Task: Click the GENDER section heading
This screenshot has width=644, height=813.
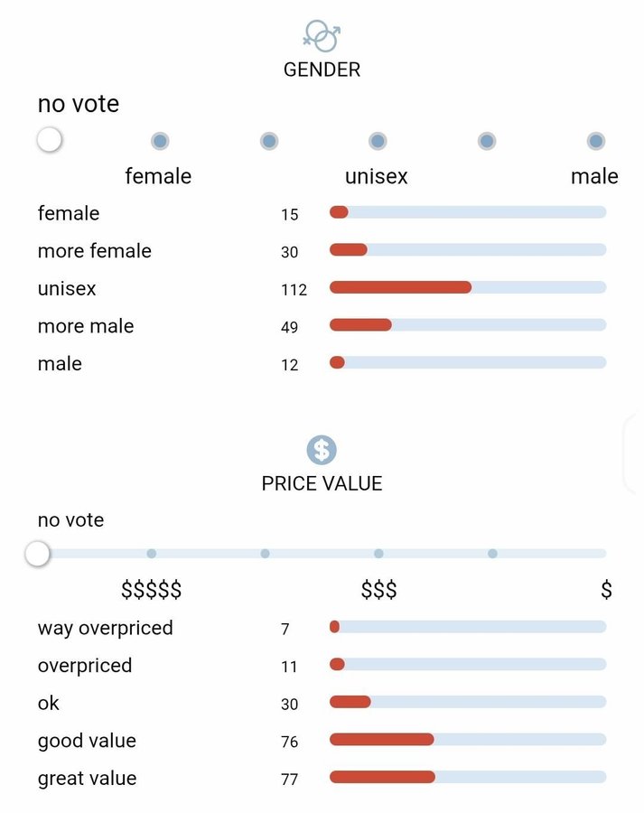Action: click(x=322, y=70)
